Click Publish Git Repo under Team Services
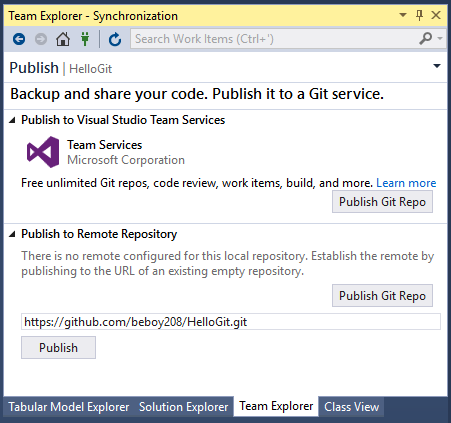This screenshot has width=451, height=423. pyautogui.click(x=382, y=202)
